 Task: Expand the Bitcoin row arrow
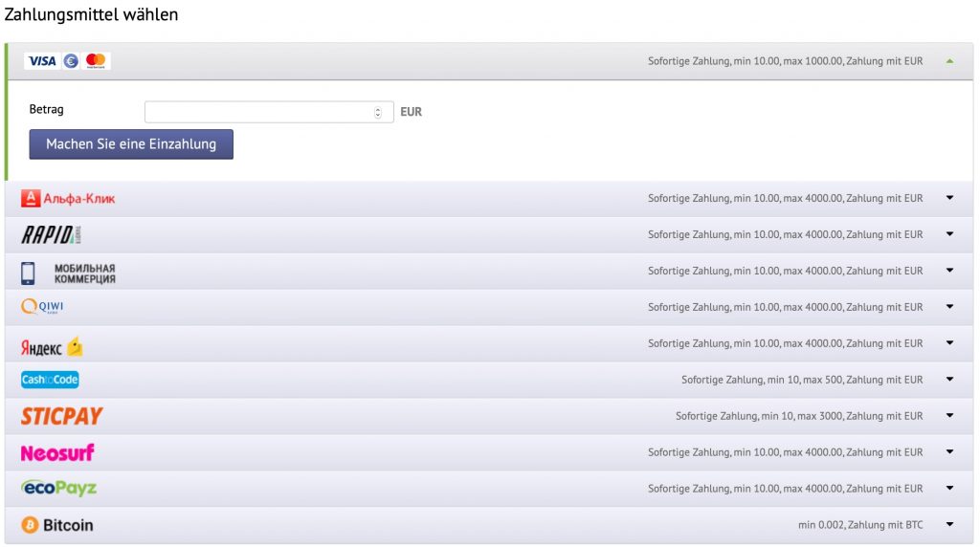(949, 524)
